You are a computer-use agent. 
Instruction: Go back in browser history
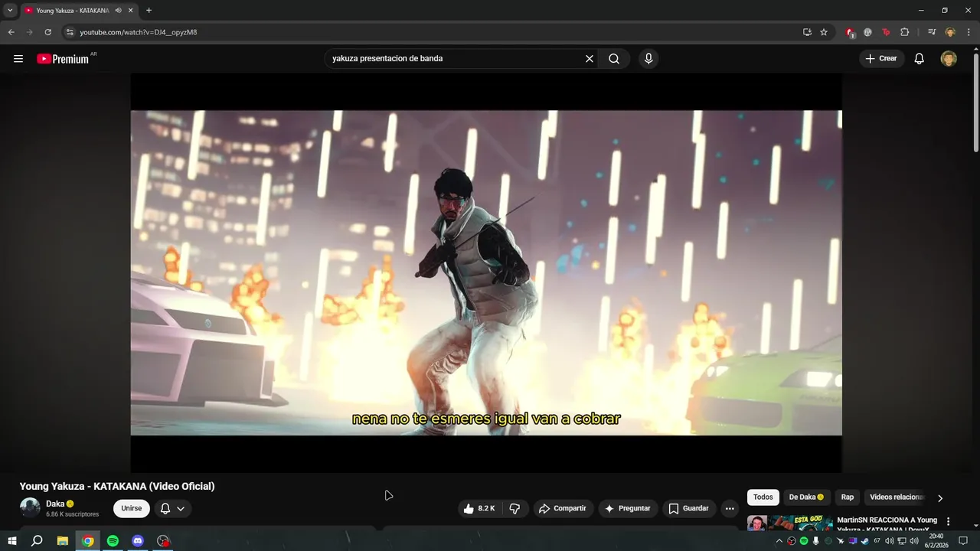point(11,32)
